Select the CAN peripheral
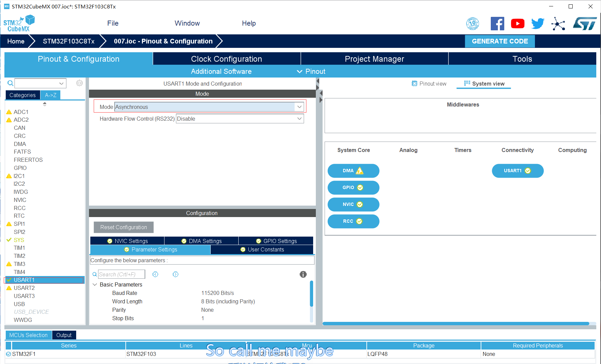The image size is (601, 364). (x=20, y=128)
